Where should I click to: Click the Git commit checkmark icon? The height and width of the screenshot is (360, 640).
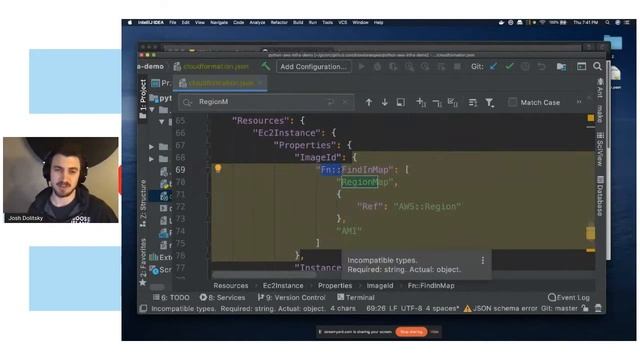coord(509,66)
